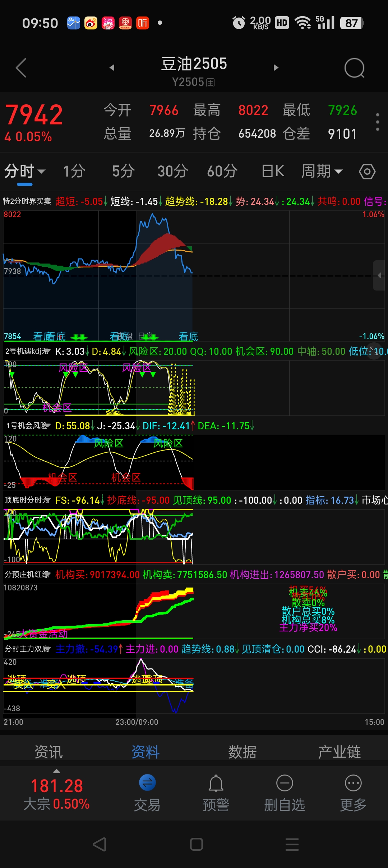388x868 pixels.
Task: Tap the 交易 label
Action: [x=147, y=805]
